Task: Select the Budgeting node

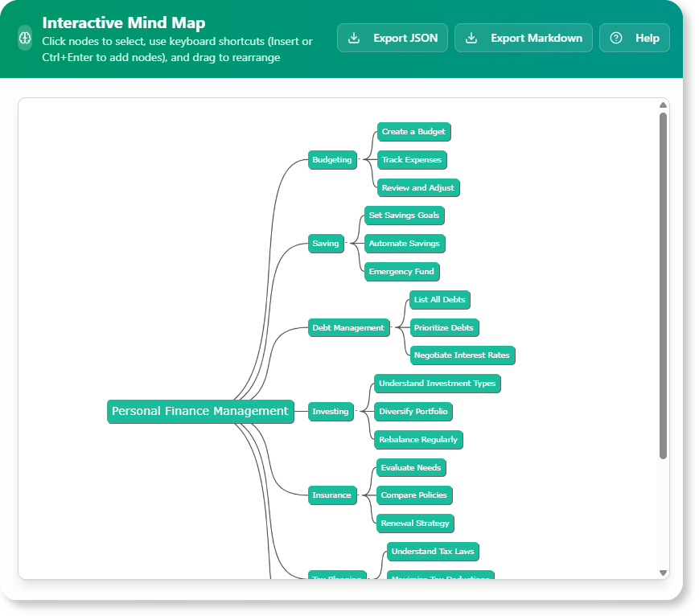Action: coord(332,159)
